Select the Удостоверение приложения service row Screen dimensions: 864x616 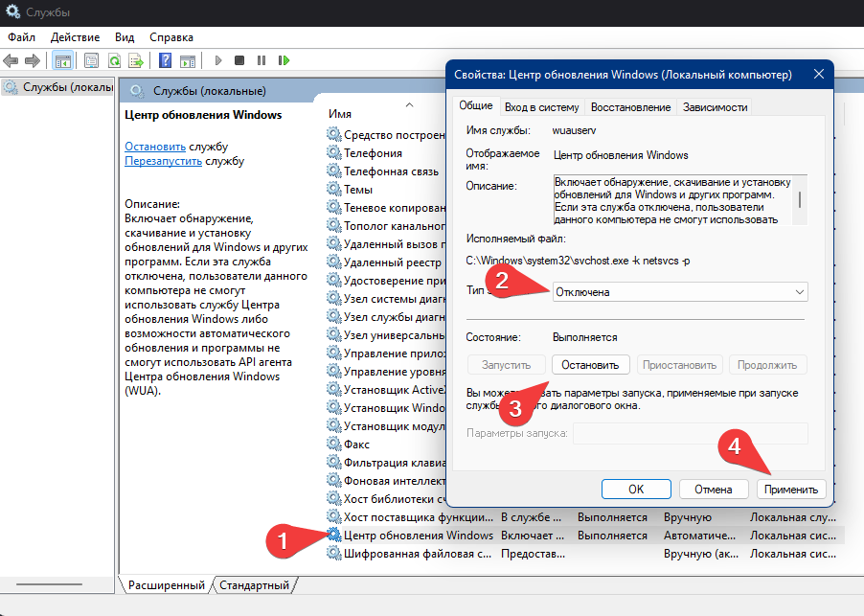pyautogui.click(x=385, y=281)
